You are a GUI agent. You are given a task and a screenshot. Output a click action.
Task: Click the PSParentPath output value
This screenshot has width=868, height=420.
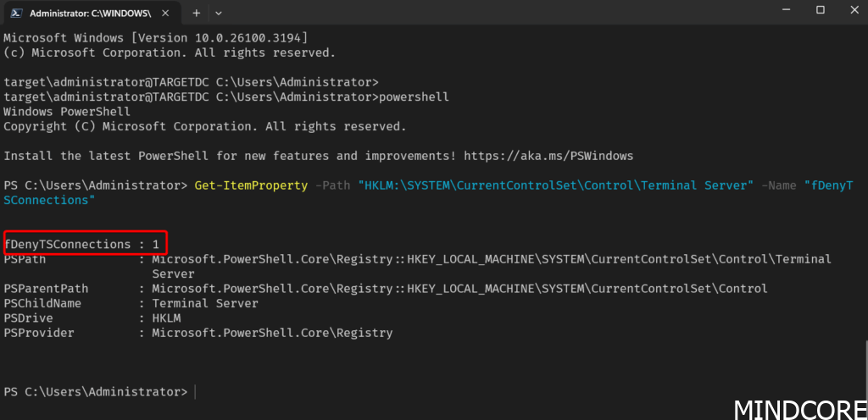pyautogui.click(x=459, y=289)
